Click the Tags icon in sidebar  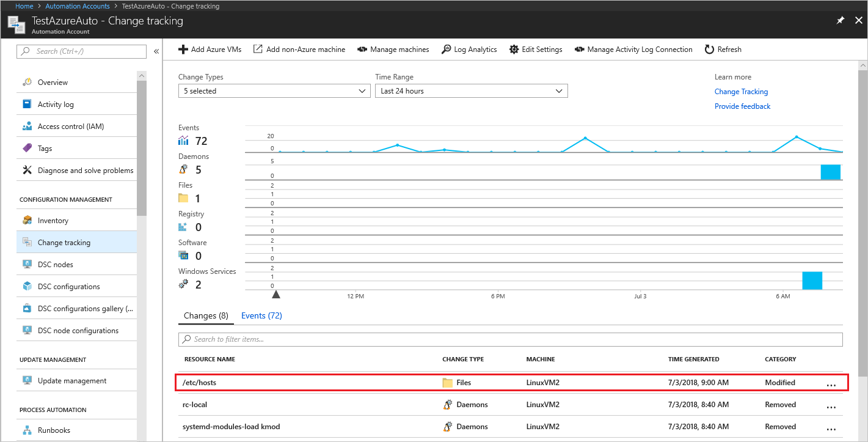(x=27, y=148)
